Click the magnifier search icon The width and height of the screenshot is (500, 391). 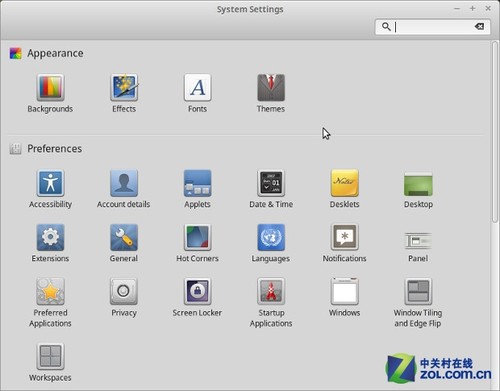tap(386, 27)
